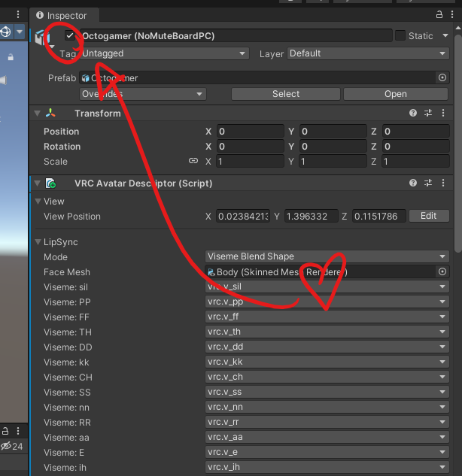Click the GameObject cube icon picker
This screenshot has height=476, width=462.
click(x=43, y=38)
